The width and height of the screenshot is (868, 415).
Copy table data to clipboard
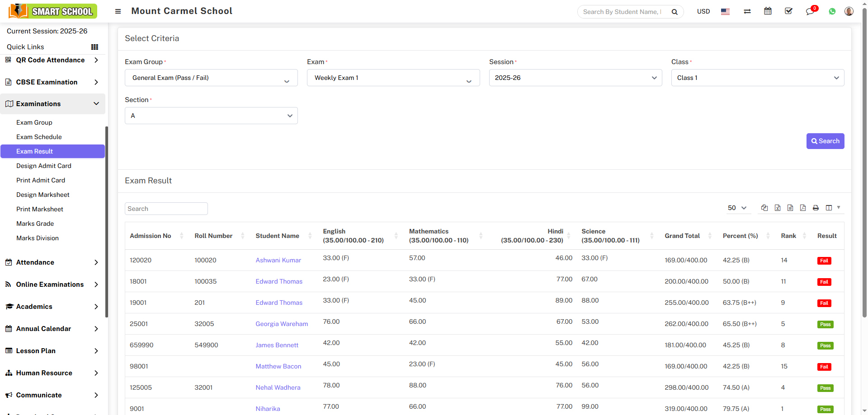click(x=764, y=208)
